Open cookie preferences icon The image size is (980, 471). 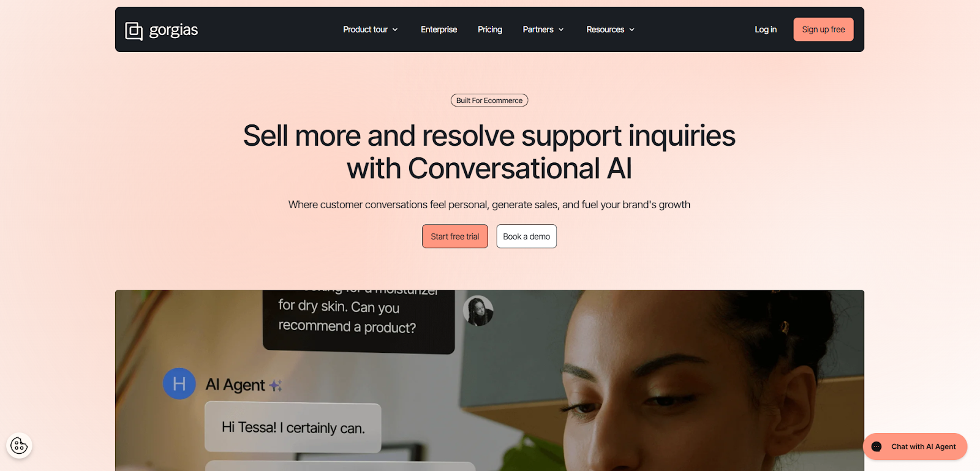coord(19,445)
